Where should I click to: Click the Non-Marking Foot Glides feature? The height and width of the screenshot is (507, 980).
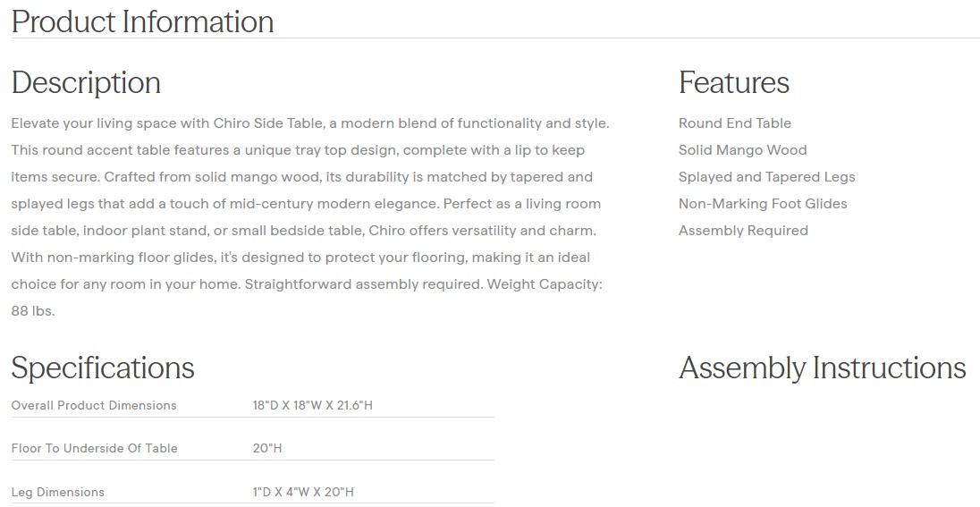(762, 204)
